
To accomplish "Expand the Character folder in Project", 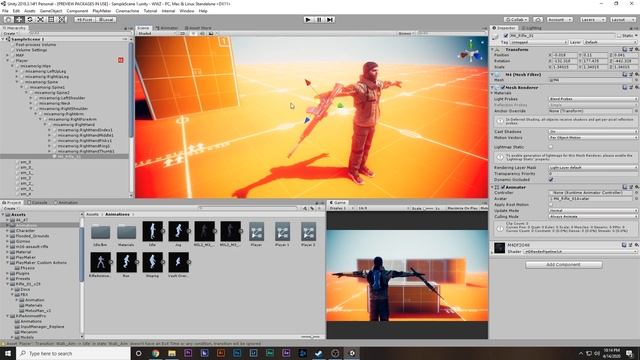I will (x=7, y=231).
